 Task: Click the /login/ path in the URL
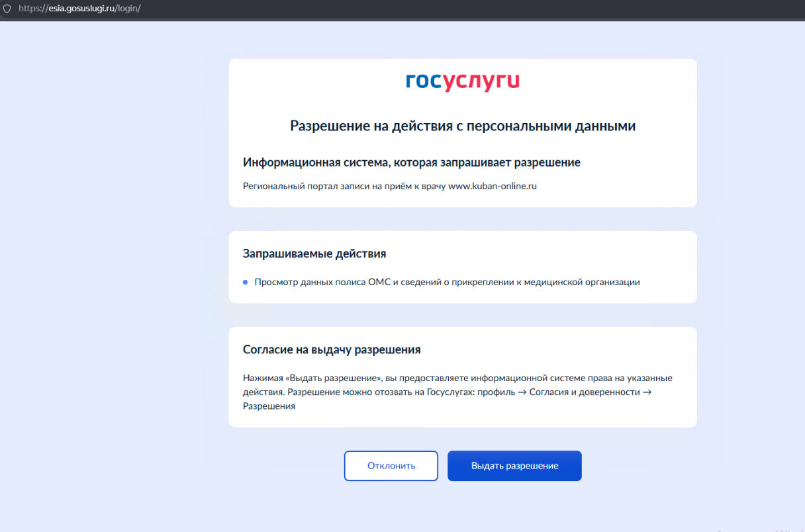click(x=128, y=9)
